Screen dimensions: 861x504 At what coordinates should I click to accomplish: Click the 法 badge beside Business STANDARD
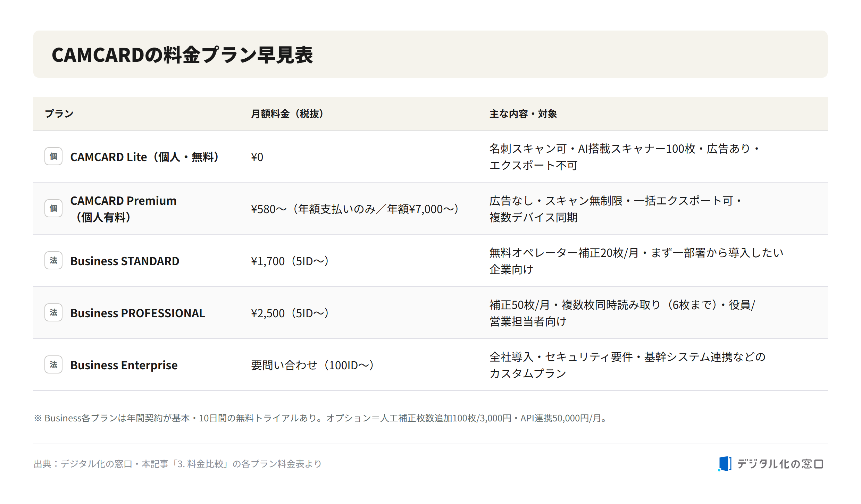coord(53,260)
